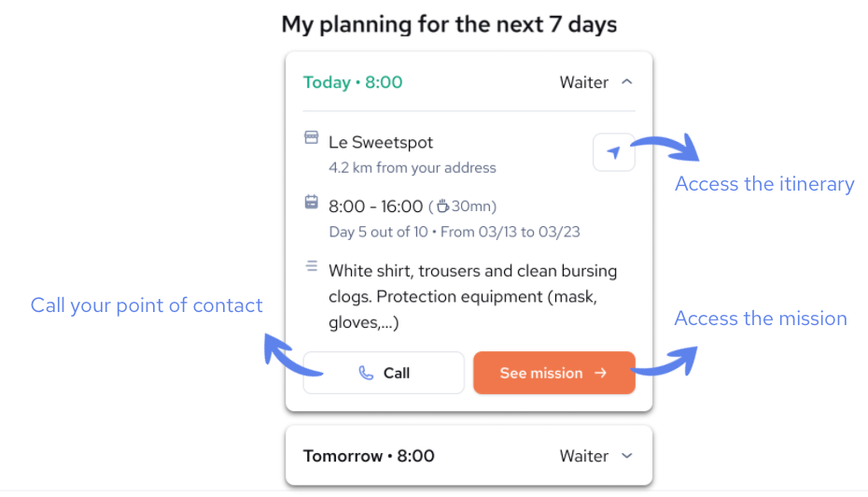Click the coffee cup break icon

[x=442, y=206]
